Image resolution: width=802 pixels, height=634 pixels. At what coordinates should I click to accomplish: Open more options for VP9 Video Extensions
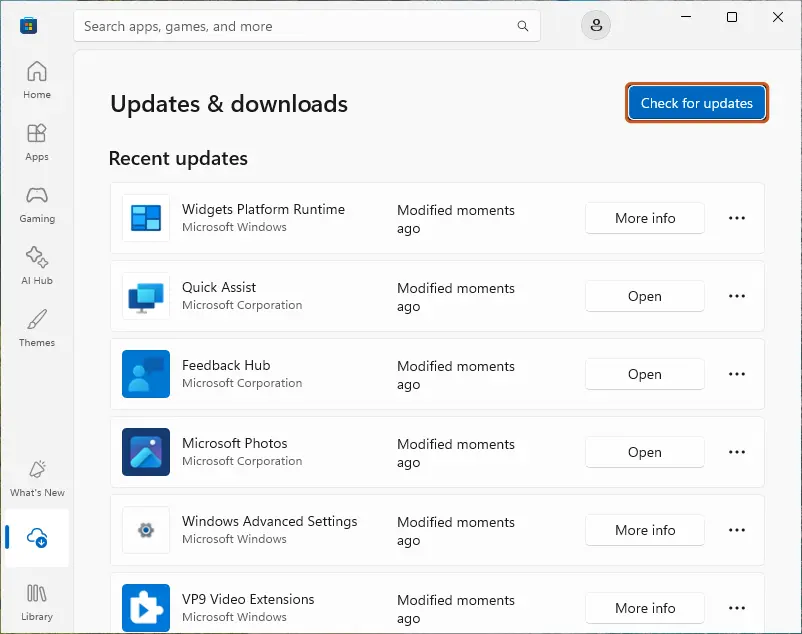point(737,608)
